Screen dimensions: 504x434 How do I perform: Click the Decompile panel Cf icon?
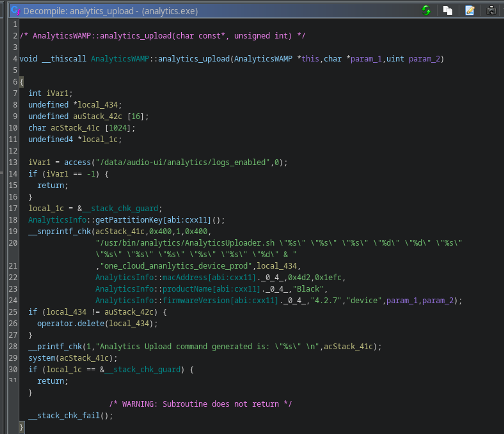click(16, 11)
